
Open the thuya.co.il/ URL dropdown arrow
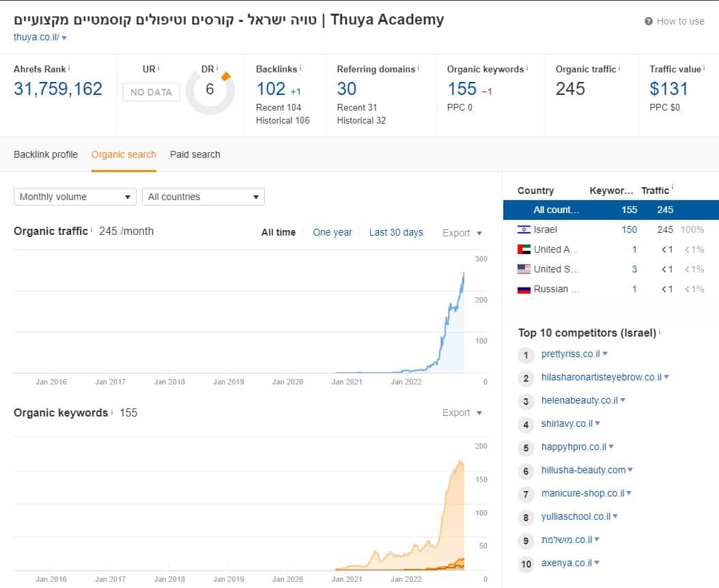tap(64, 38)
